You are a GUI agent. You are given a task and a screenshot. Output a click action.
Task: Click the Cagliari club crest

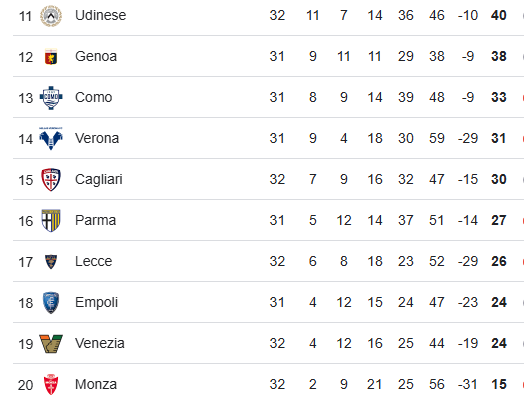point(51,179)
